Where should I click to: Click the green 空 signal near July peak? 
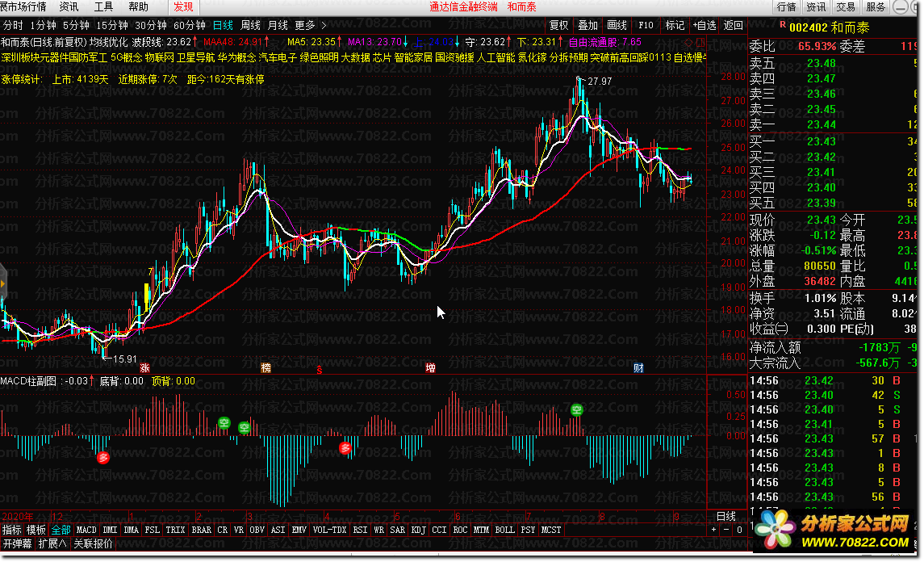tap(577, 409)
